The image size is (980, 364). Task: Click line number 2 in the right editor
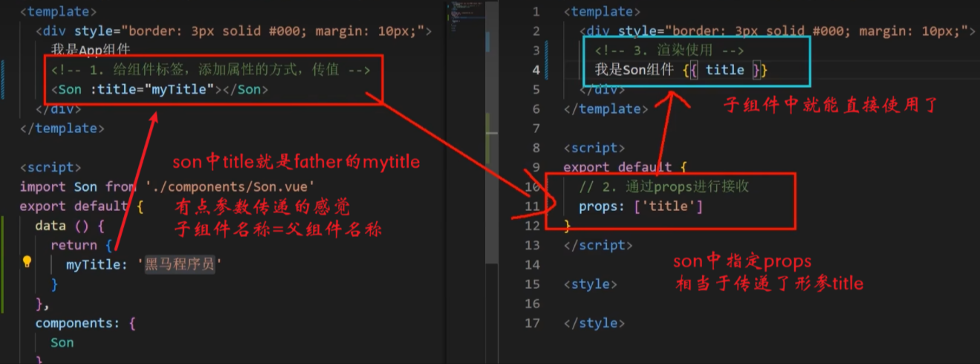pyautogui.click(x=536, y=31)
